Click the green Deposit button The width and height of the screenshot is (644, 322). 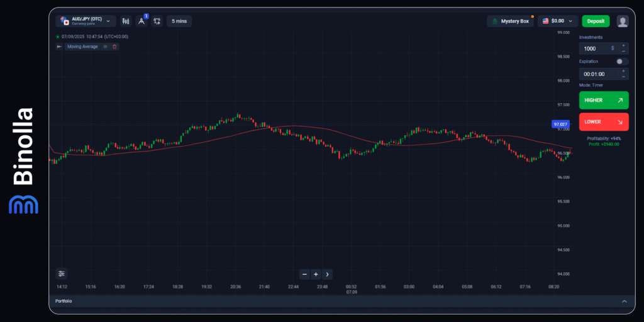595,21
